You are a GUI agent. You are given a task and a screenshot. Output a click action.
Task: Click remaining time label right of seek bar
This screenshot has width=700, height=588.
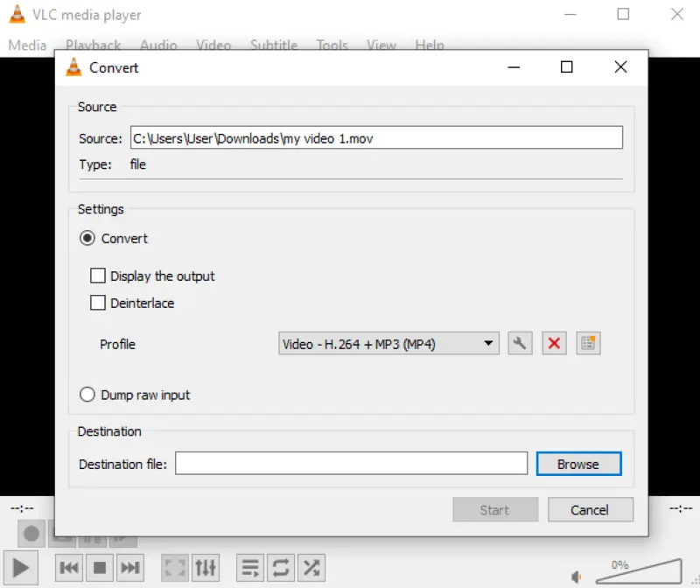(x=681, y=508)
